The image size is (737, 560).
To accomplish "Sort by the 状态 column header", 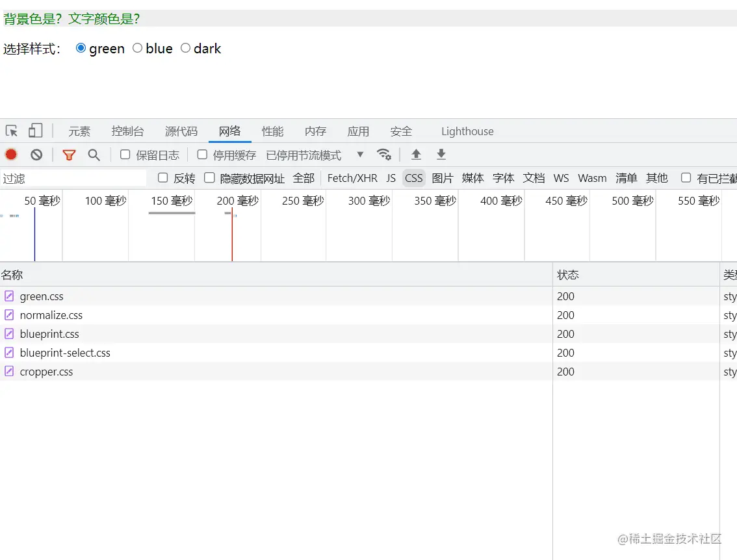I will click(636, 274).
